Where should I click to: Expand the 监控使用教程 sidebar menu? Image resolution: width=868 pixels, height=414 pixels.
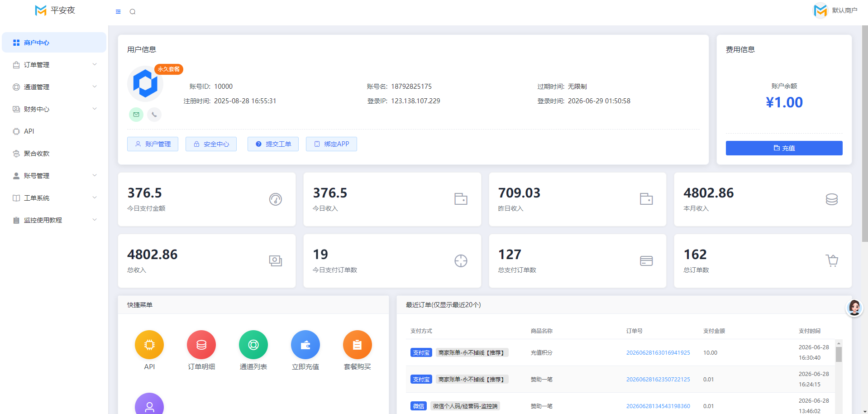(x=54, y=220)
